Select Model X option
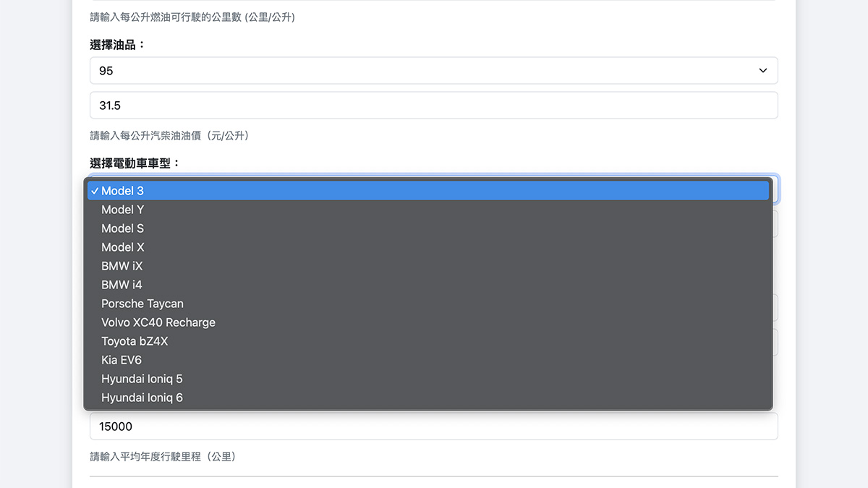The height and width of the screenshot is (488, 868). (x=428, y=247)
